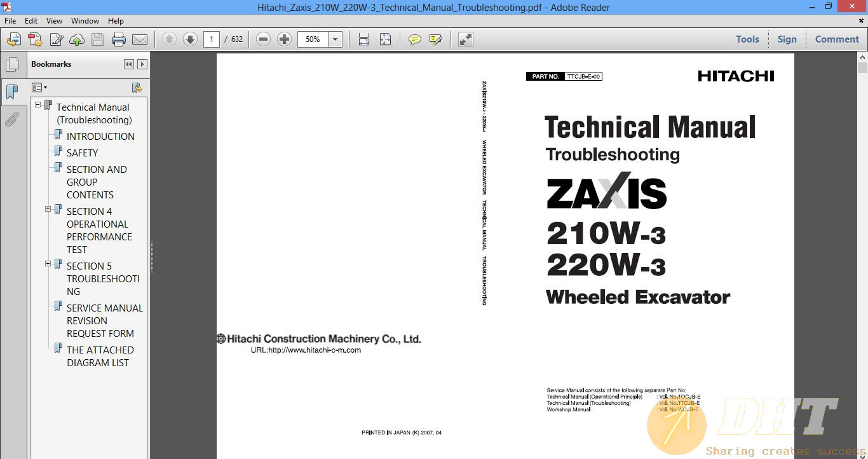The height and width of the screenshot is (459, 868).
Task: Click the Send file by email icon
Action: 140,39
